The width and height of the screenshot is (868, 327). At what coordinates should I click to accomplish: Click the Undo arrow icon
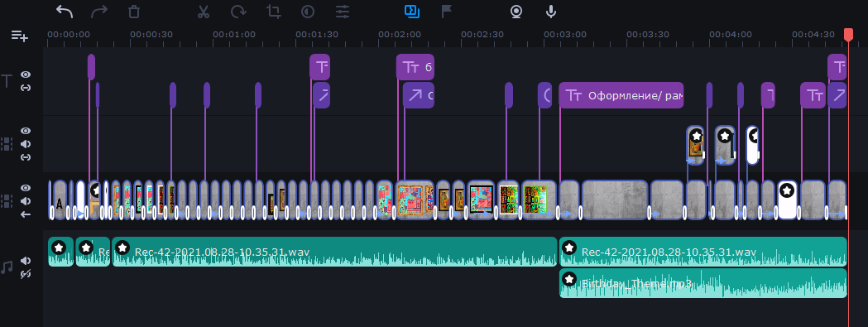pyautogui.click(x=65, y=11)
